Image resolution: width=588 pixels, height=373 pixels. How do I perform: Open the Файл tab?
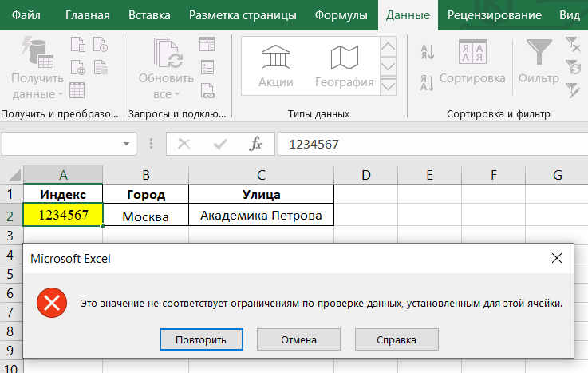click(26, 15)
